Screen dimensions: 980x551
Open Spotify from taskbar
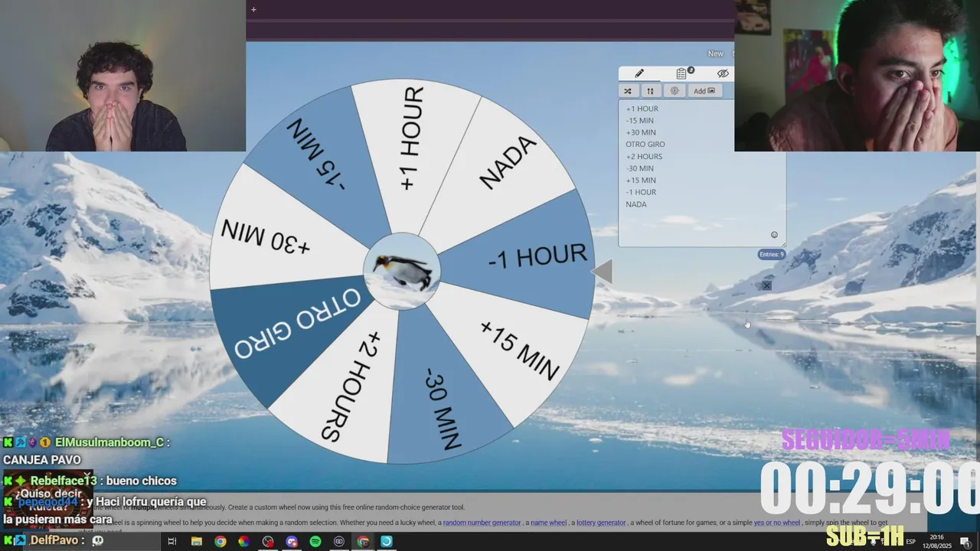click(x=315, y=541)
